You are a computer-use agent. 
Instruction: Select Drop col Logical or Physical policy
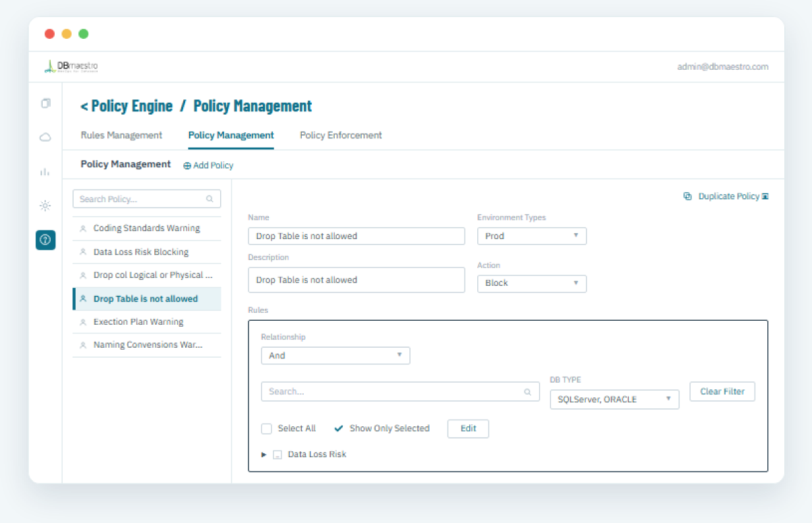click(146, 275)
